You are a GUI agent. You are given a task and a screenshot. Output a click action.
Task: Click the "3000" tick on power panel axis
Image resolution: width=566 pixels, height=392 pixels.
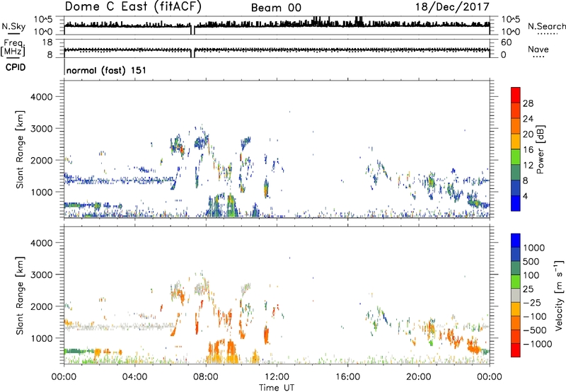(x=42, y=129)
